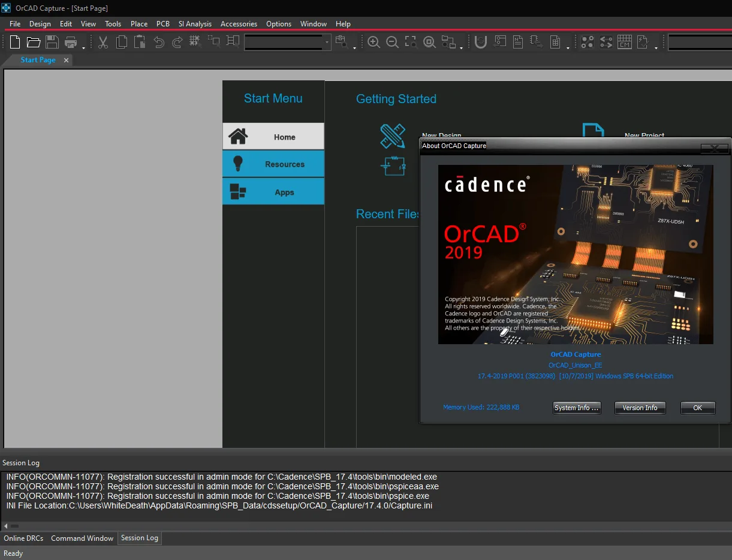
Task: Open the Accessories menu
Action: click(239, 24)
